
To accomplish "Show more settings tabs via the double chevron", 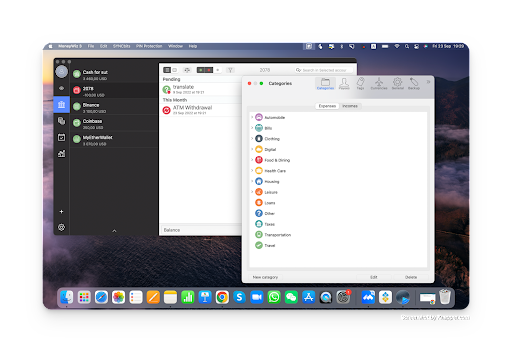I will coord(428,82).
